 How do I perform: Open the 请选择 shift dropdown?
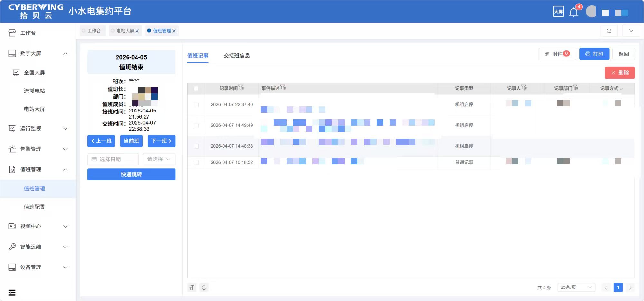(159, 159)
